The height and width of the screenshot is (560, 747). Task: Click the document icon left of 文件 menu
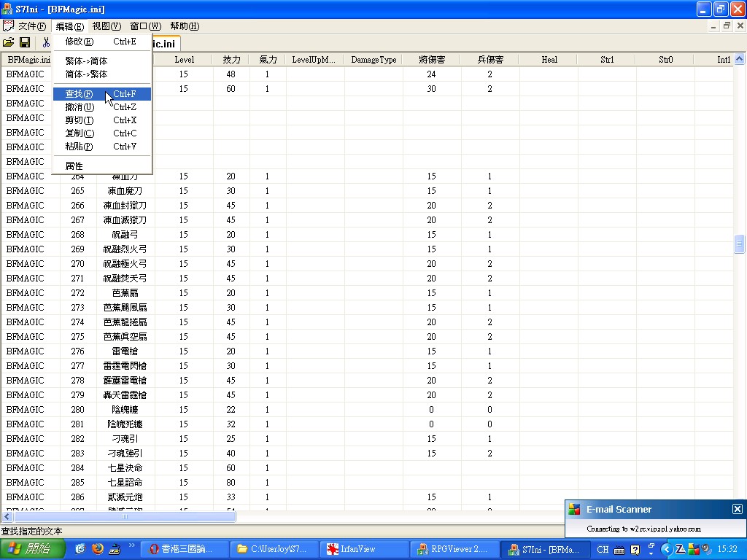pyautogui.click(x=8, y=26)
